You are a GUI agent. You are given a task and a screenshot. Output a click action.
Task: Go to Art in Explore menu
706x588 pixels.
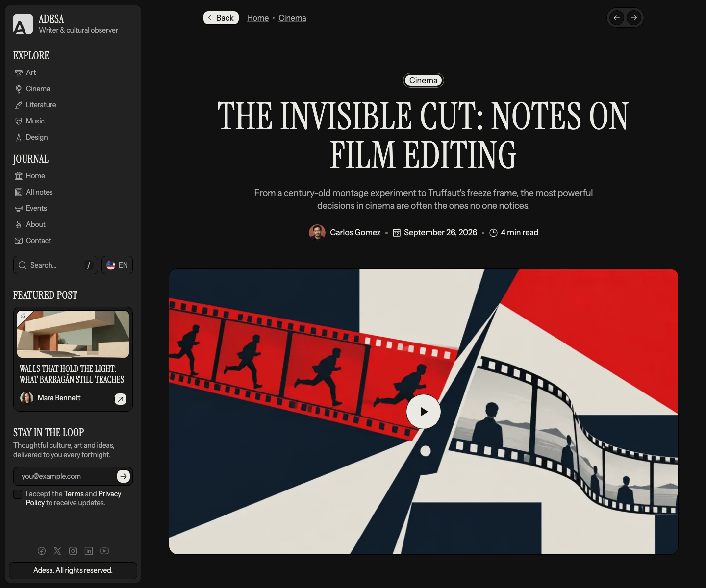31,73
